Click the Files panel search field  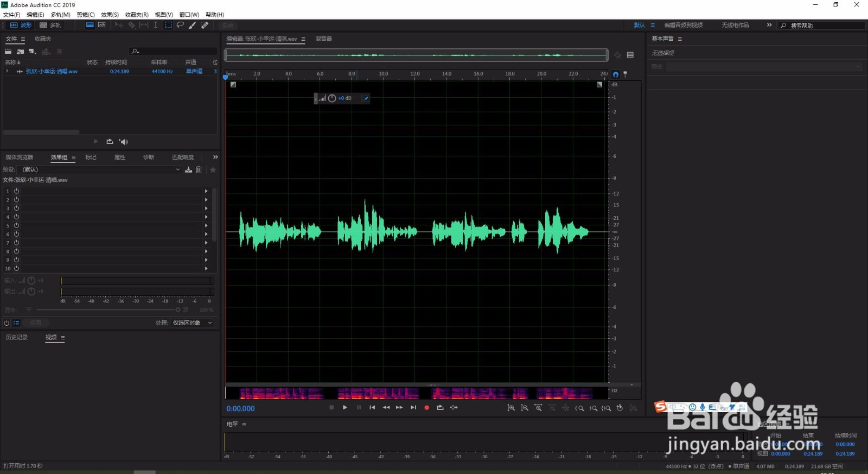point(174,51)
